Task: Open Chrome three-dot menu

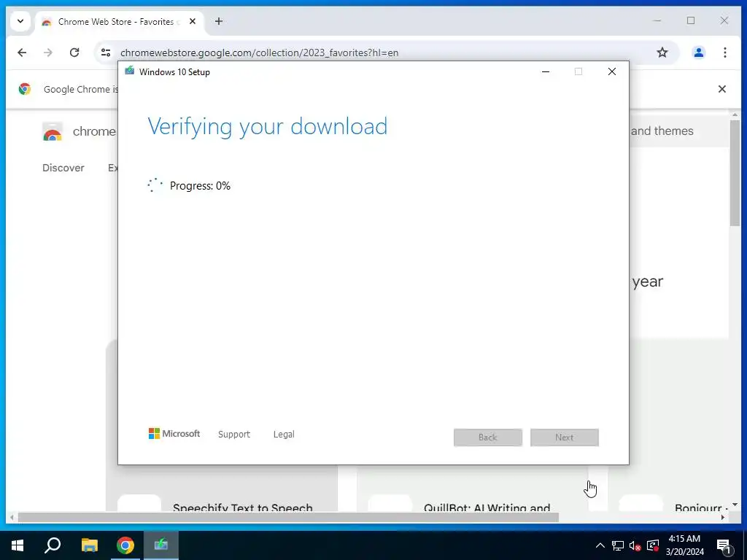Action: [x=724, y=52]
